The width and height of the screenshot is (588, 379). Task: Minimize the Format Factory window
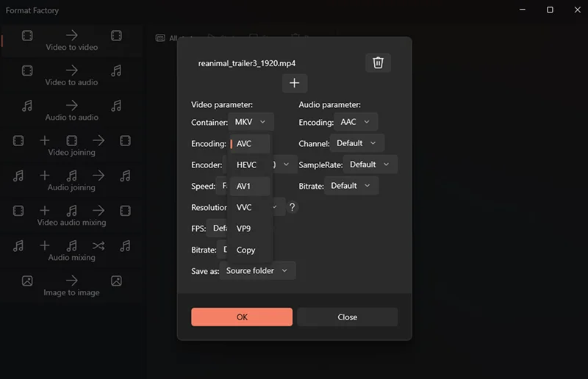pyautogui.click(x=523, y=10)
